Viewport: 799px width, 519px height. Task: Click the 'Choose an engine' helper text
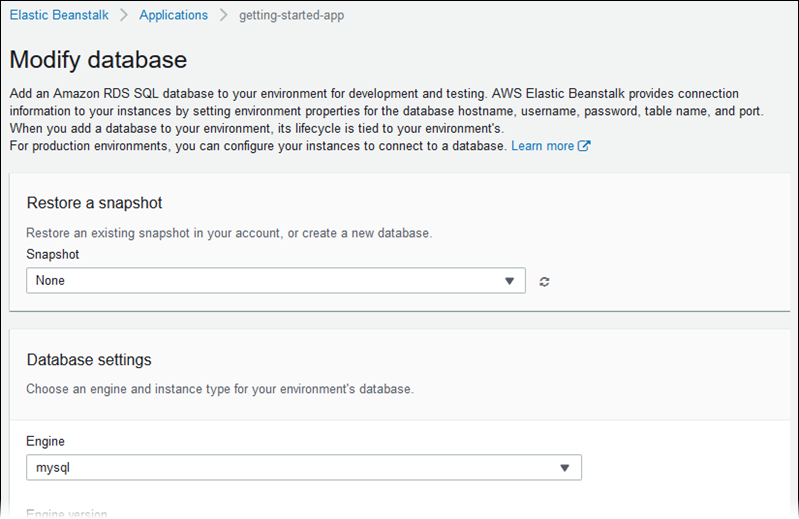click(219, 389)
